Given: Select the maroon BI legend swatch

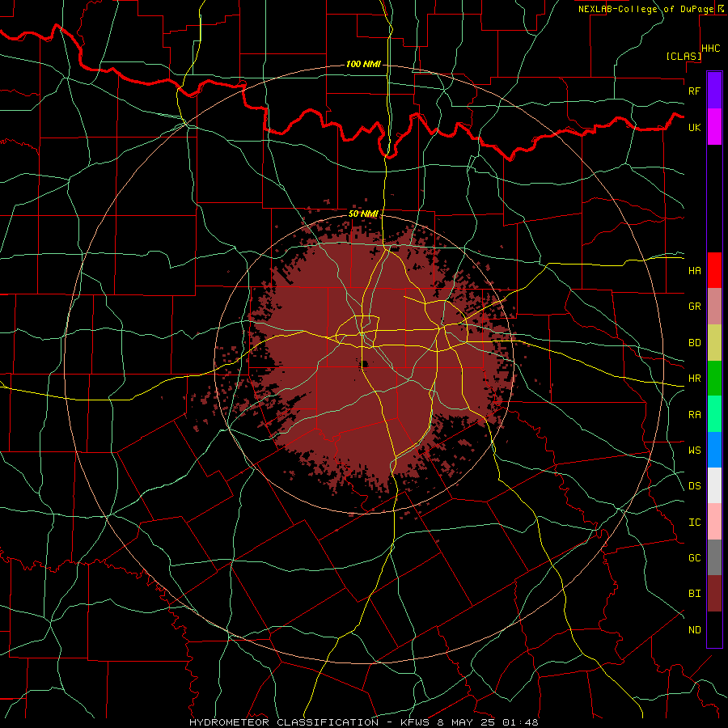Looking at the screenshot, I should (x=714, y=594).
